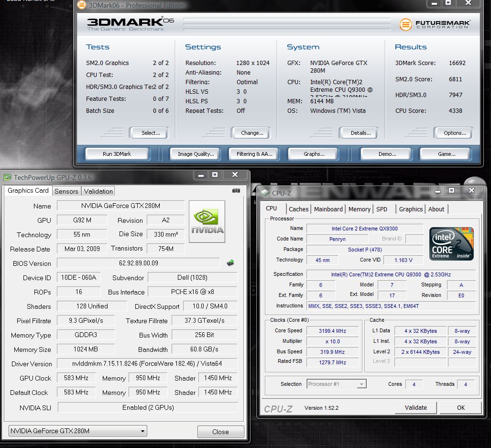Screen dimensions: 491x448
Task: Open the SPD tab in CPU-Z
Action: pyautogui.click(x=382, y=209)
